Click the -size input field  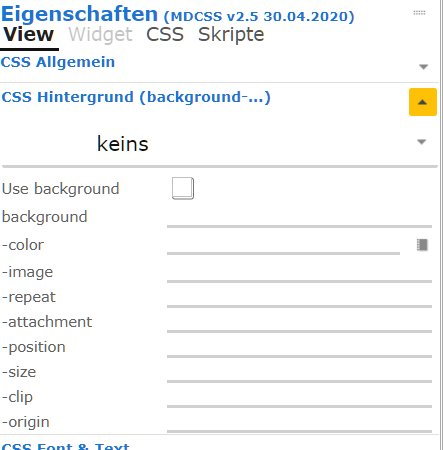(299, 373)
